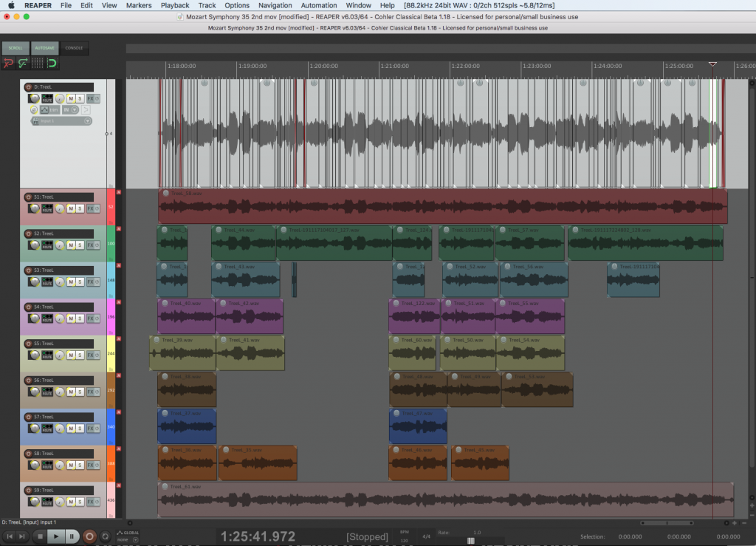Click the REAPER application menu

click(38, 5)
